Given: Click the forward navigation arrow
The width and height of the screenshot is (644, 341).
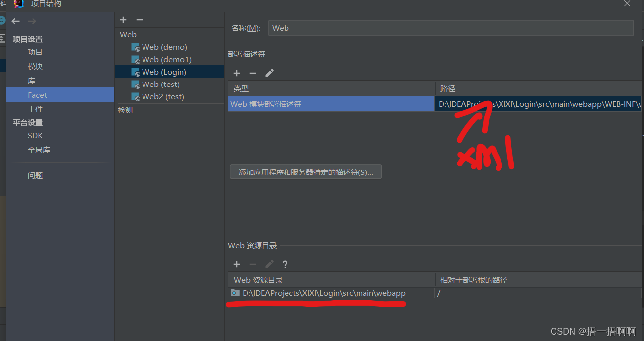Looking at the screenshot, I should 32,21.
